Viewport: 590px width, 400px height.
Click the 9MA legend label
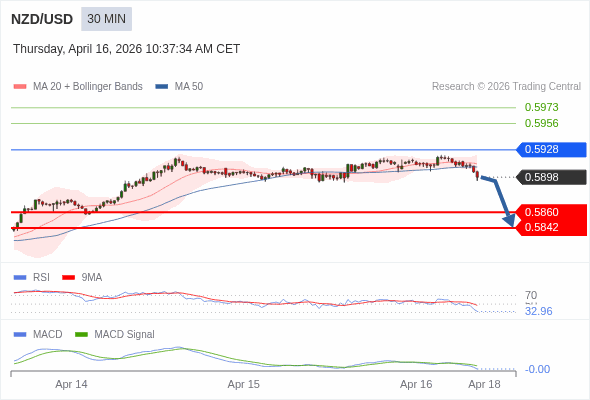(x=92, y=278)
